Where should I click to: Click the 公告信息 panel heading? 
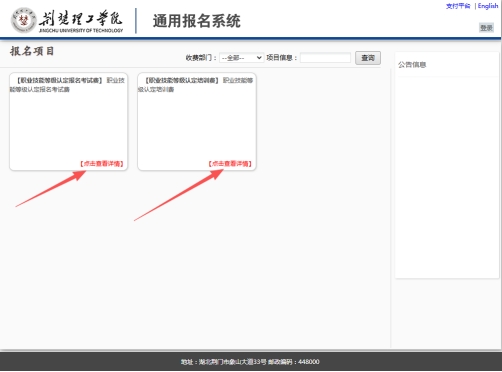pyautogui.click(x=412, y=65)
